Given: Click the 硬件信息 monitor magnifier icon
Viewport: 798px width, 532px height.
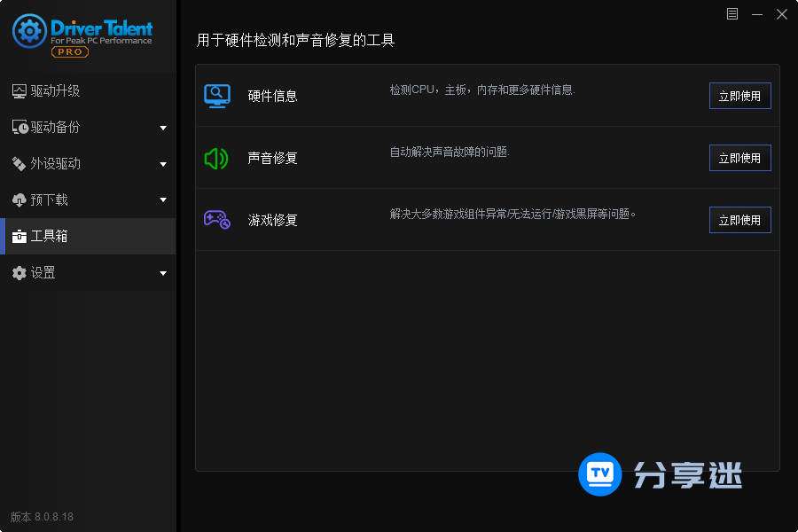Looking at the screenshot, I should tap(217, 95).
